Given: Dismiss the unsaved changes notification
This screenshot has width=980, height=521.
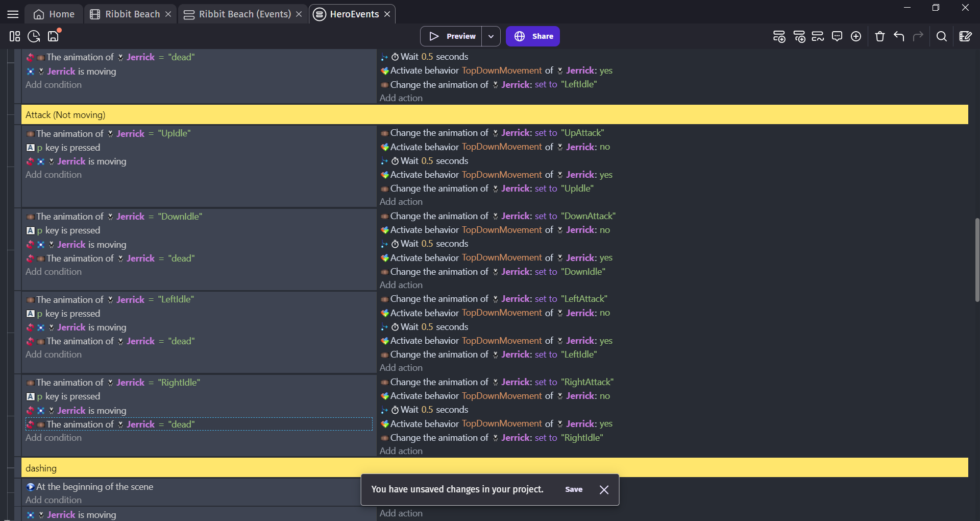Looking at the screenshot, I should tap(604, 490).
